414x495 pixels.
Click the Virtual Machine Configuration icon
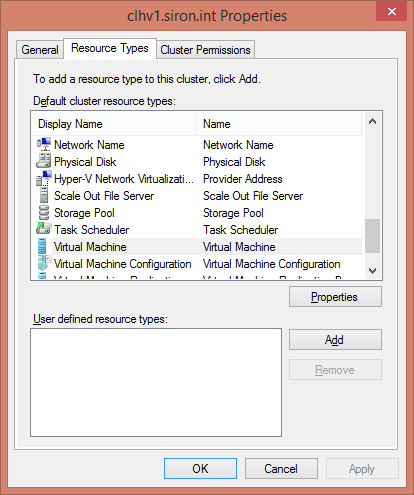44,263
